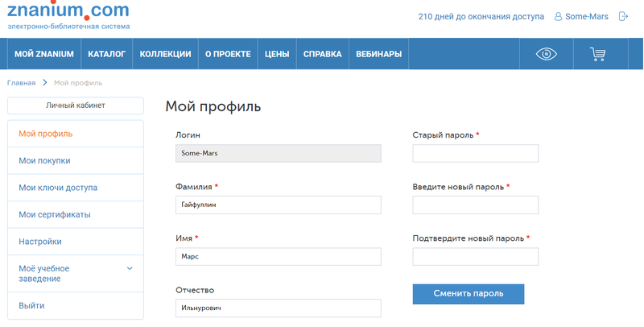Image resolution: width=644 pixels, height=327 pixels.
Task: Click the accessibility eye icon
Action: coord(547,55)
